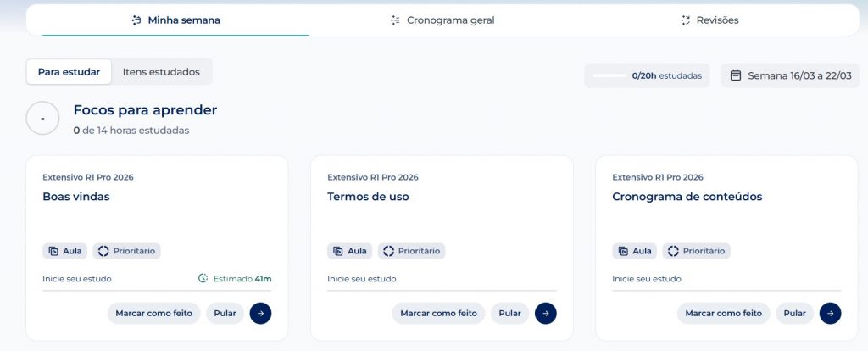Click the Prioritário icon on Termos de uso card
Screen dimensions: 868x351
tap(388, 251)
